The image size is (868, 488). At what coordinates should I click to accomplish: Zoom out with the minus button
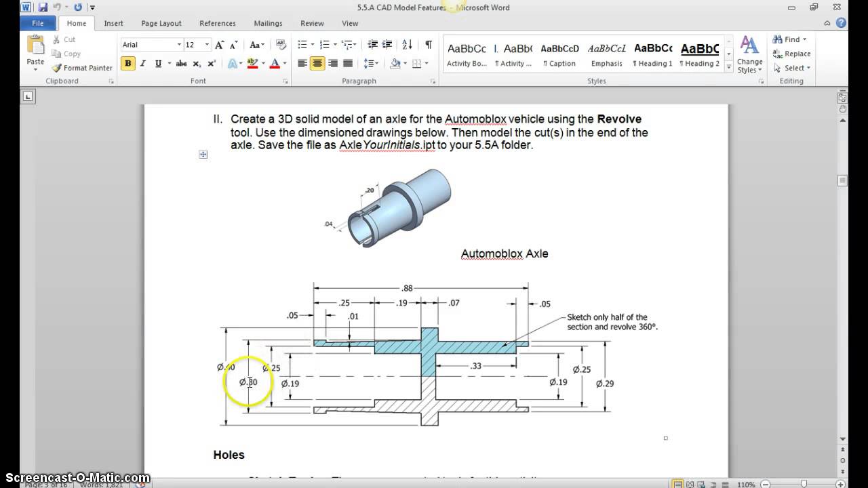click(x=764, y=485)
